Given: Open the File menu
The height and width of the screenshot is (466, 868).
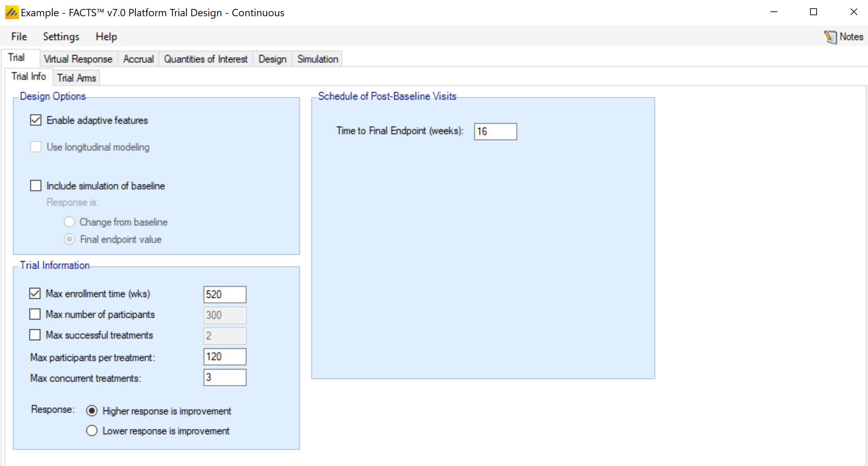Looking at the screenshot, I should point(19,37).
